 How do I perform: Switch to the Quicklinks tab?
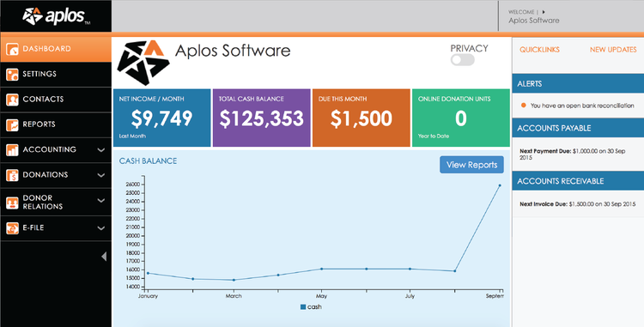[539, 50]
